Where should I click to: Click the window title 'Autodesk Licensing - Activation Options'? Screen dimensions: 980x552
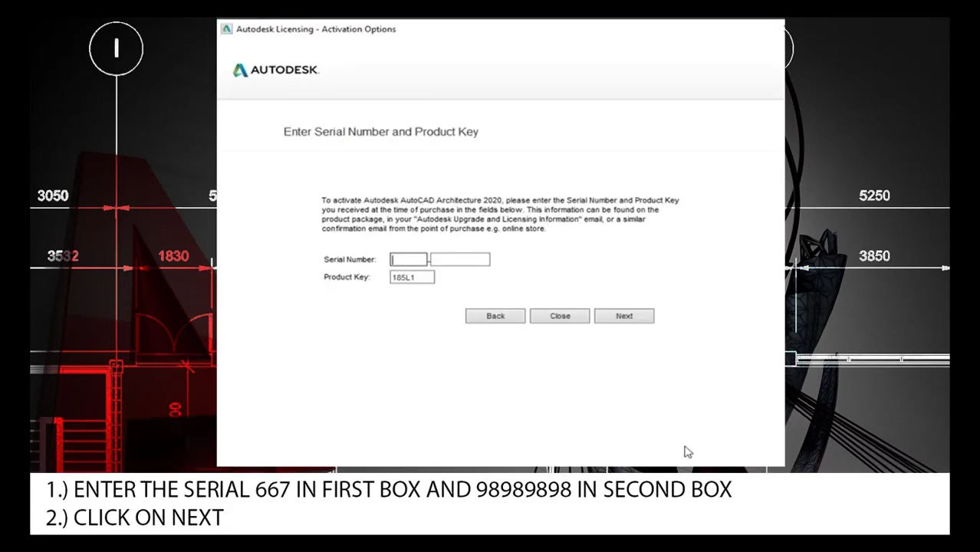click(316, 29)
